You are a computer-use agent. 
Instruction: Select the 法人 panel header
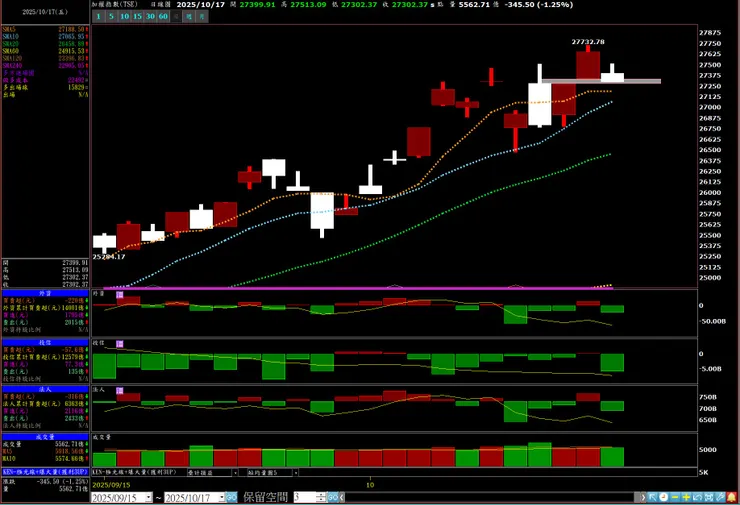tap(45, 389)
